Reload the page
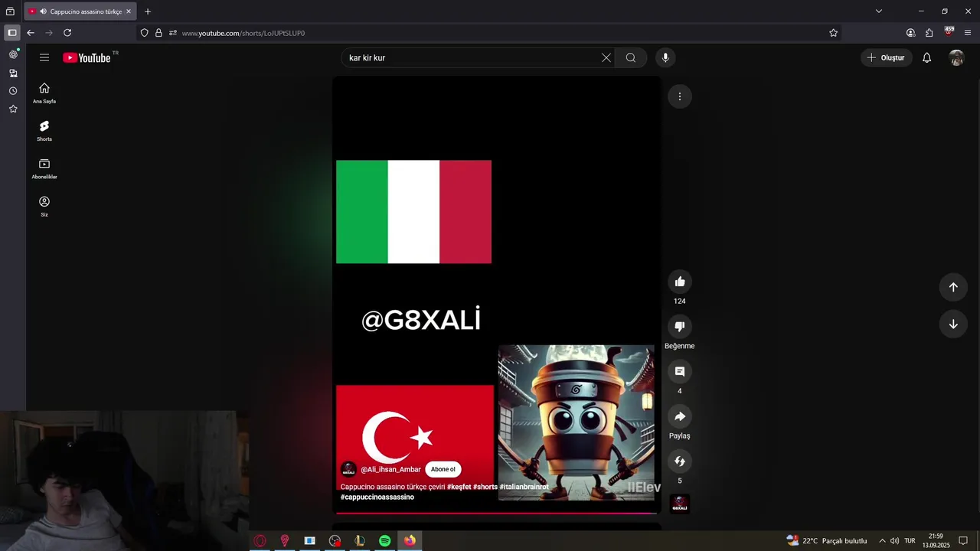The height and width of the screenshot is (551, 980). tap(67, 33)
